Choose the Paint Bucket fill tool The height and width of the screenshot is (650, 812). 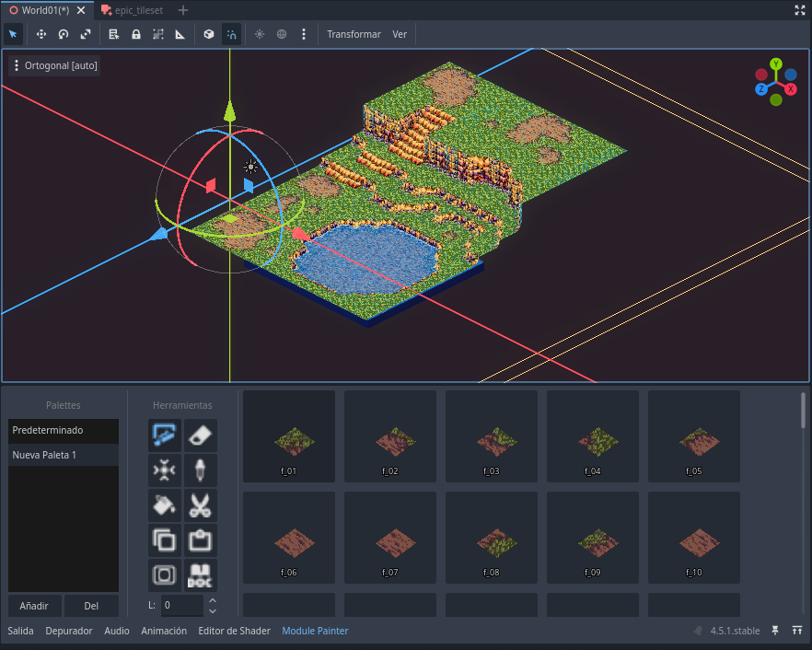point(165,505)
